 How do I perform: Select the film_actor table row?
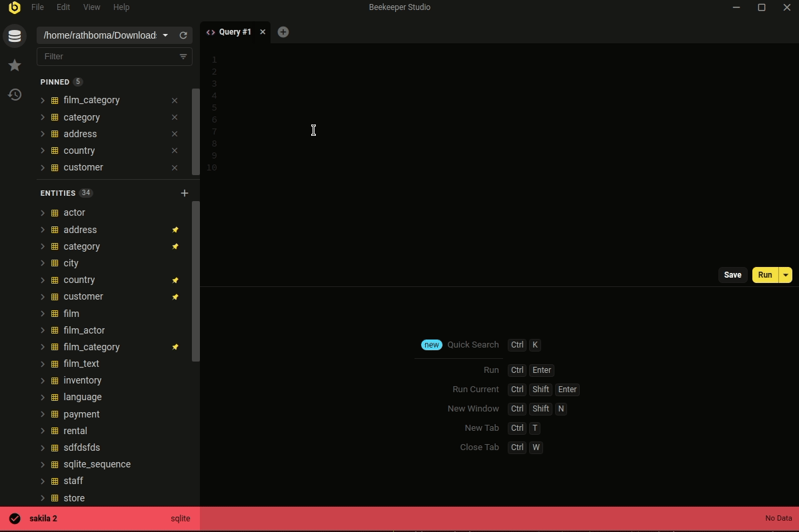click(114, 330)
